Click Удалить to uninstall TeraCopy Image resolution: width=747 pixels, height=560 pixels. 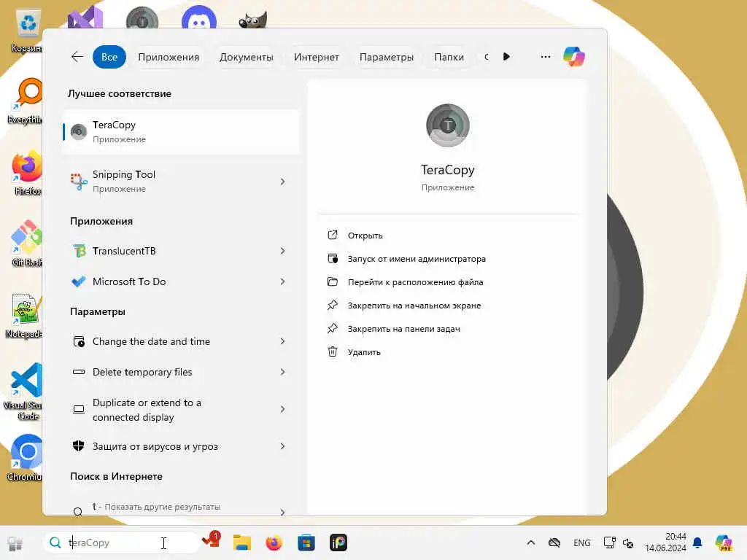364,352
